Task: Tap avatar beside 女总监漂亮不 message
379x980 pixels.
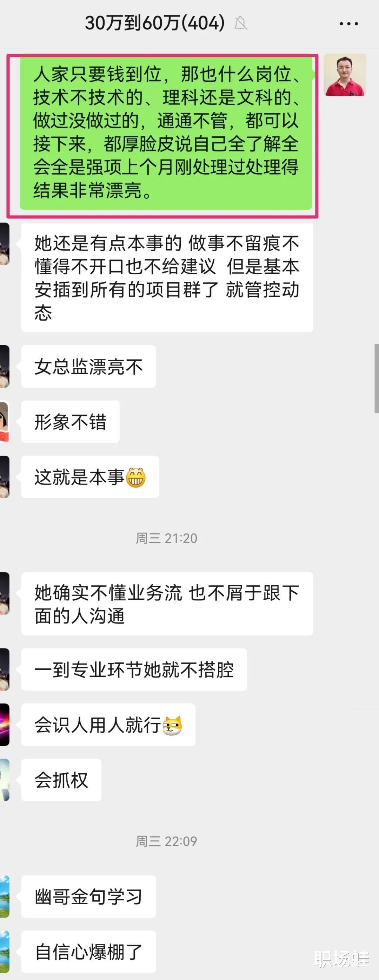Action: point(4,366)
